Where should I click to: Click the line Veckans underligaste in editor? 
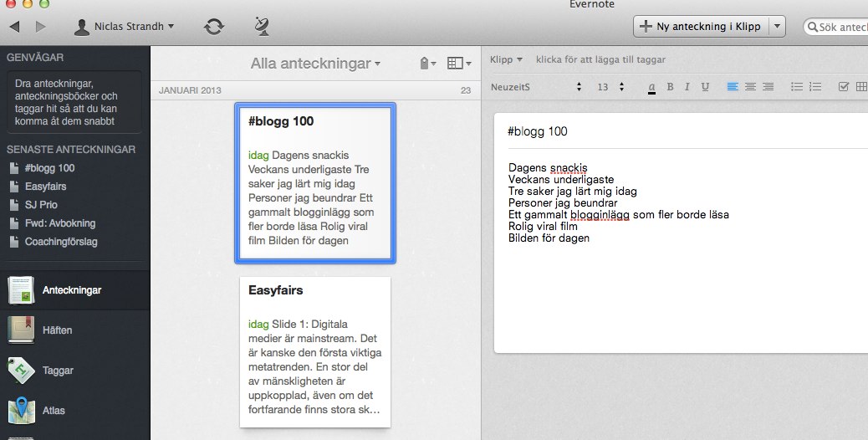click(561, 179)
